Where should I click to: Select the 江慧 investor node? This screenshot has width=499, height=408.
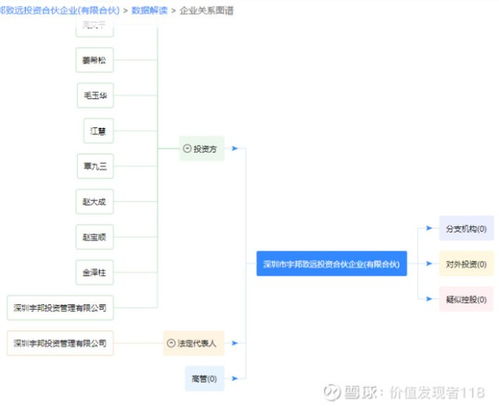(x=98, y=131)
